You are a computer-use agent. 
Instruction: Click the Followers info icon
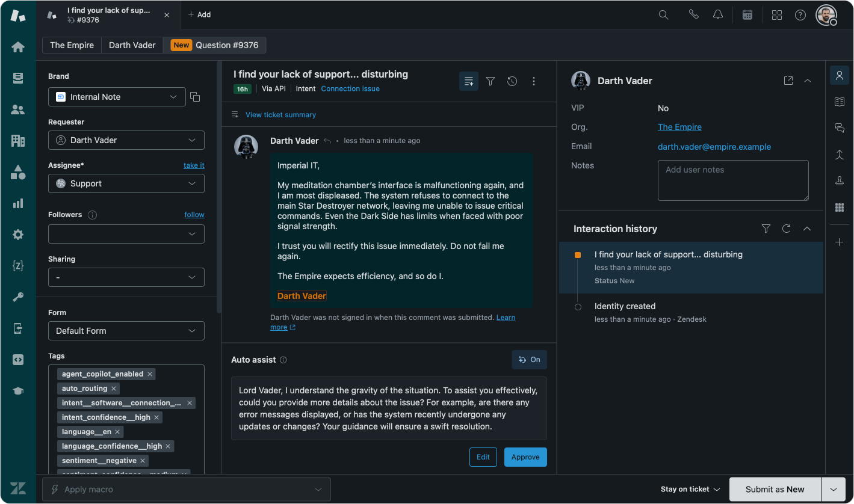tap(93, 215)
